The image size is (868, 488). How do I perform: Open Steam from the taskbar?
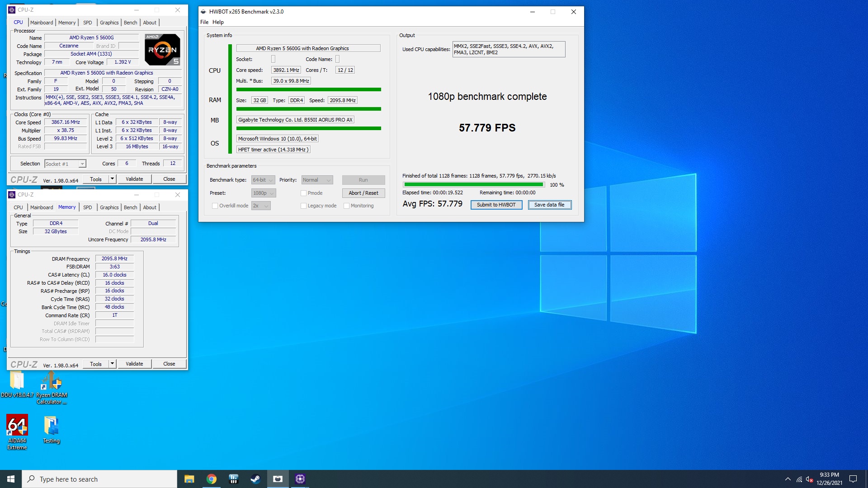click(x=255, y=479)
